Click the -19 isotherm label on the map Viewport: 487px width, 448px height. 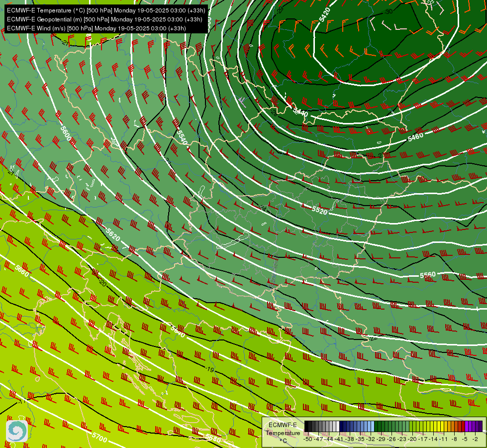(210, 369)
